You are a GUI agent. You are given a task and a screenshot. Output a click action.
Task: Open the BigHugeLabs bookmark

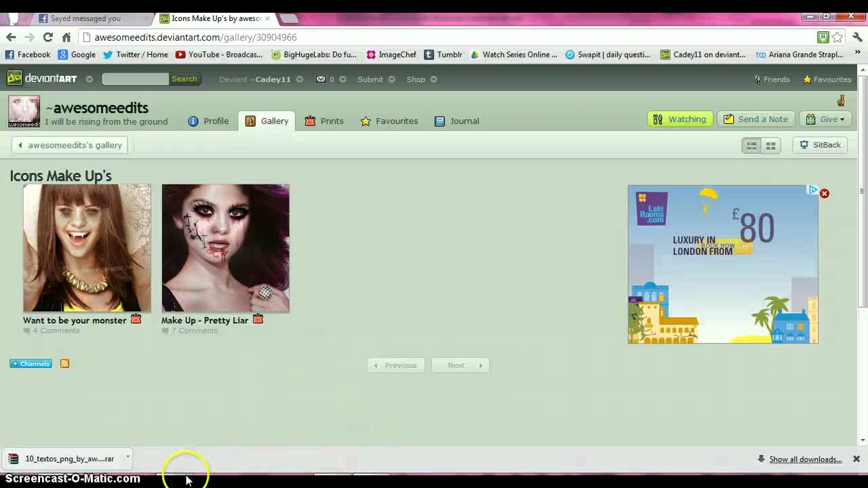pos(314,55)
